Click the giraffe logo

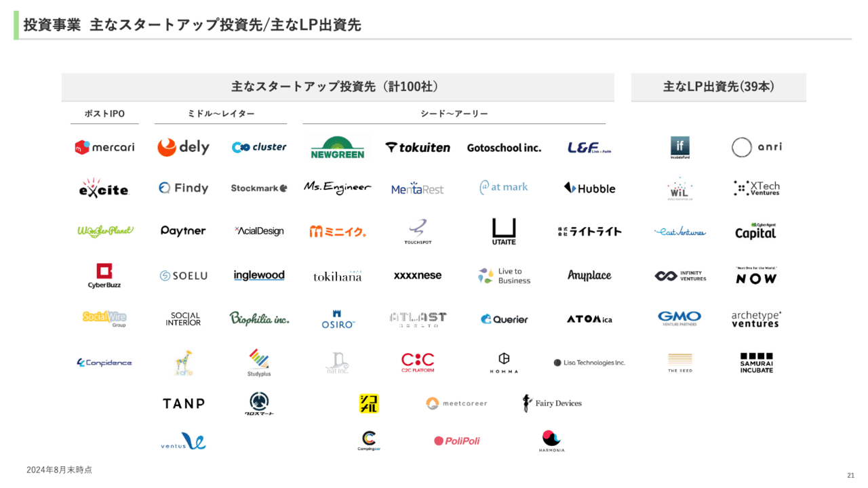(x=184, y=363)
